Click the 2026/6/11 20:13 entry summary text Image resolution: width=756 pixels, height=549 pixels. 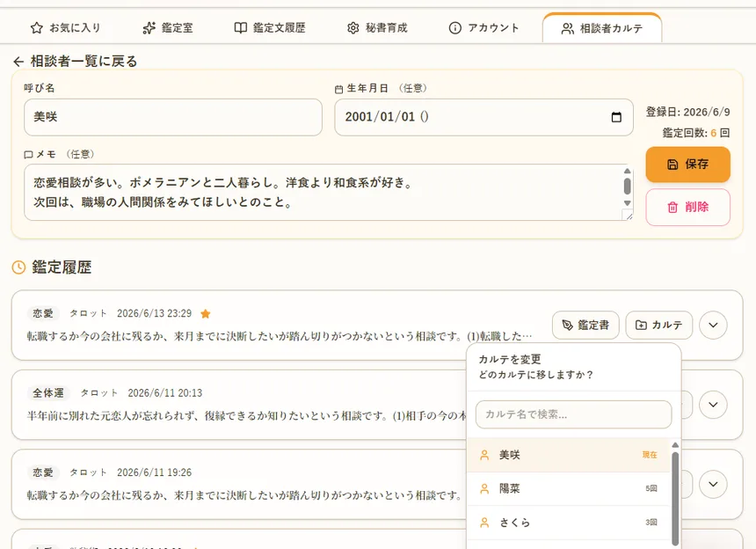(x=246, y=416)
